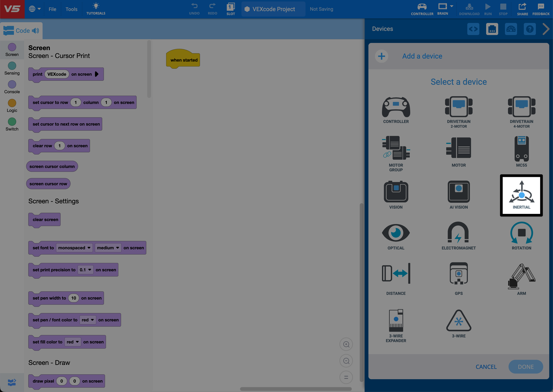553x392 pixels.
Task: Click the Cancel button
Action: [x=486, y=367]
